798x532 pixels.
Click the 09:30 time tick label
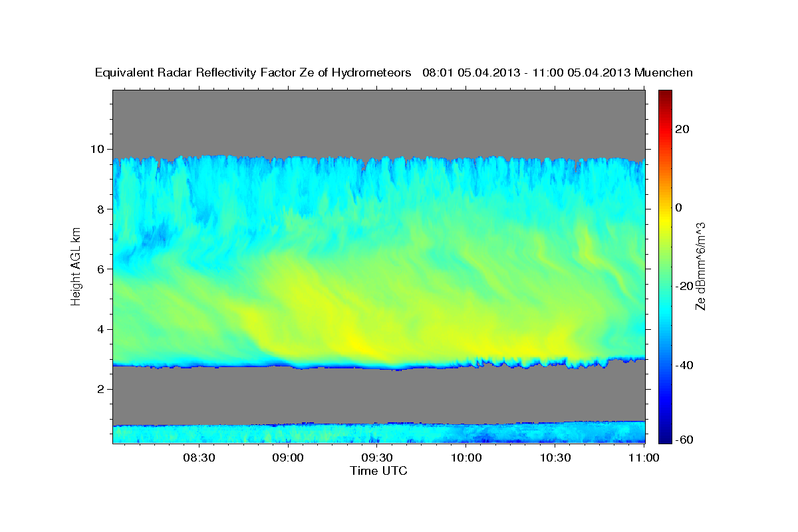pos(377,458)
